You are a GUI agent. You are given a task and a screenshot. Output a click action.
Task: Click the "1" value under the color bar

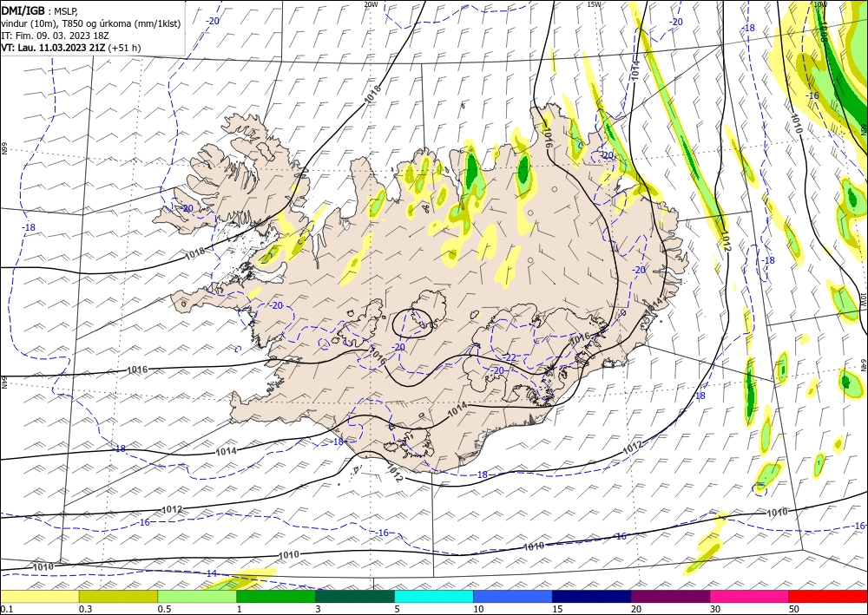coord(240,609)
